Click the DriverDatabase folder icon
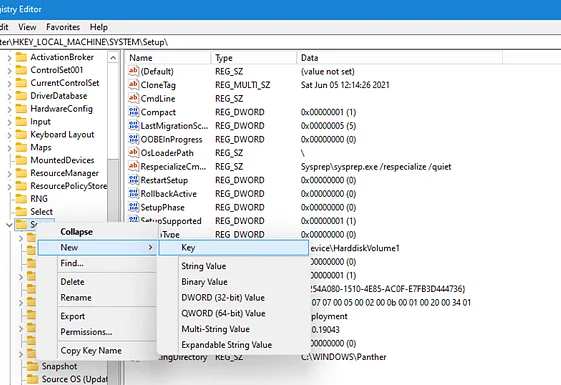Image resolution: width=561 pixels, height=385 pixels. click(x=21, y=96)
